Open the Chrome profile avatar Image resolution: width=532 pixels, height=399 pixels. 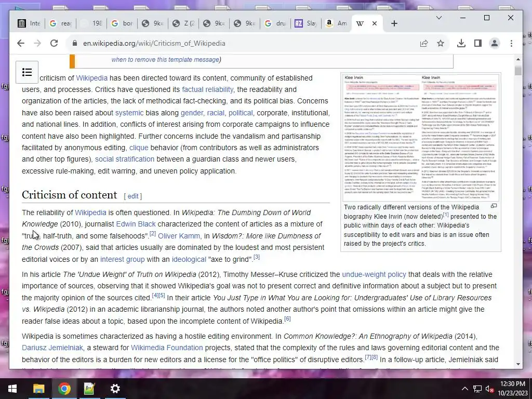[x=495, y=44]
